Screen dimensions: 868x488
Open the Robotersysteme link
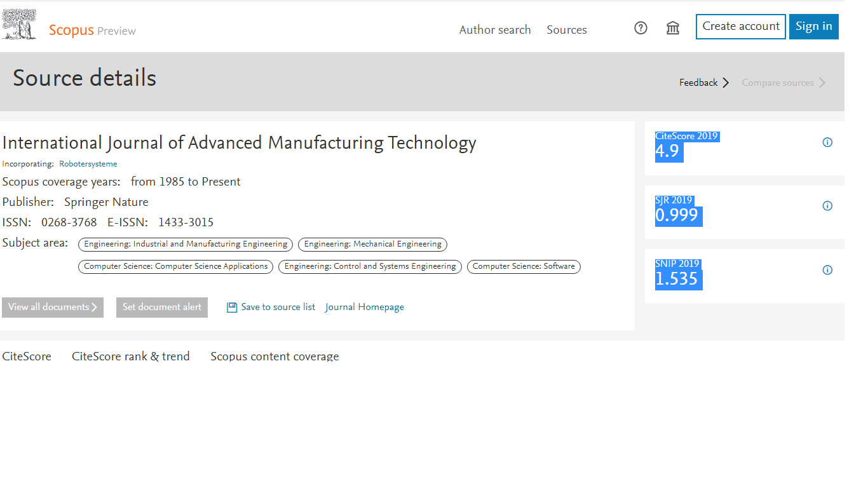88,164
